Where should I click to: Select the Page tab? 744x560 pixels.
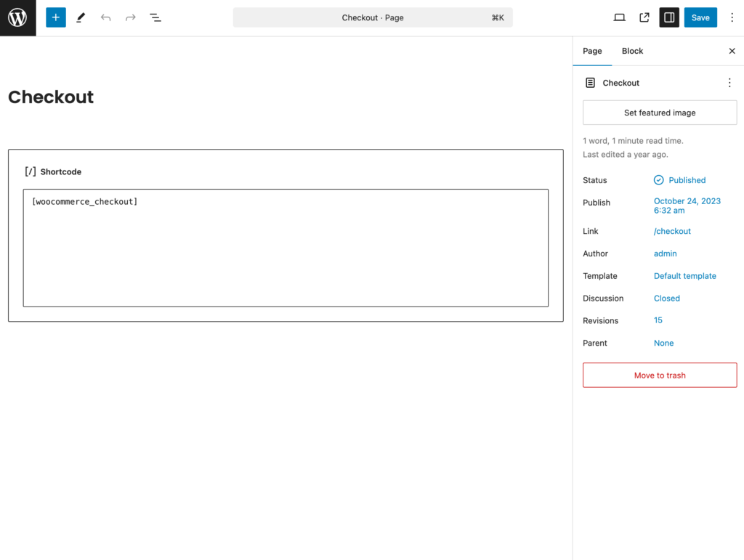592,51
